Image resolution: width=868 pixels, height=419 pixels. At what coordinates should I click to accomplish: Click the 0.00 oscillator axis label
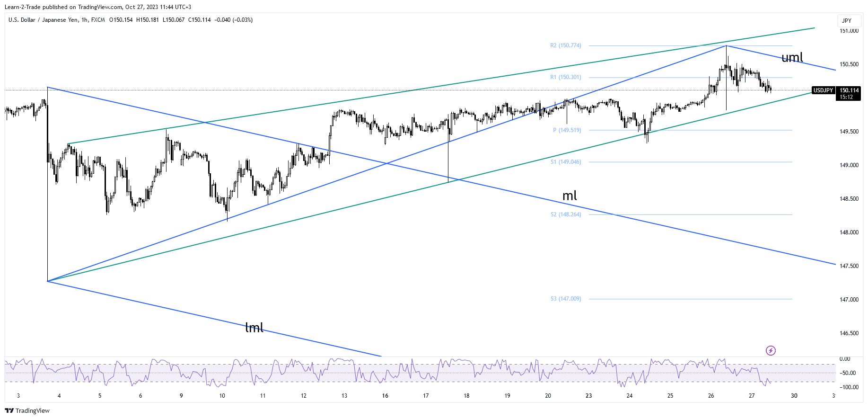point(845,359)
